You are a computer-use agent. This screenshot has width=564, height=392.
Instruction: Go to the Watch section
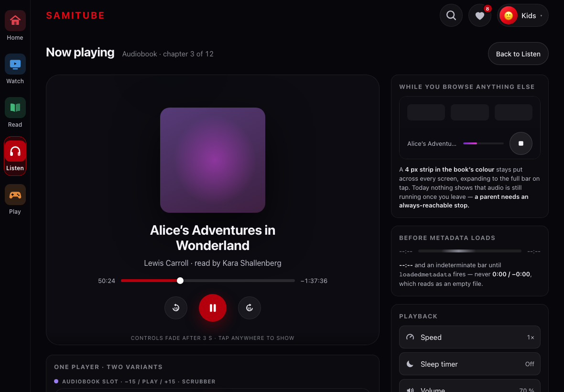pyautogui.click(x=15, y=69)
